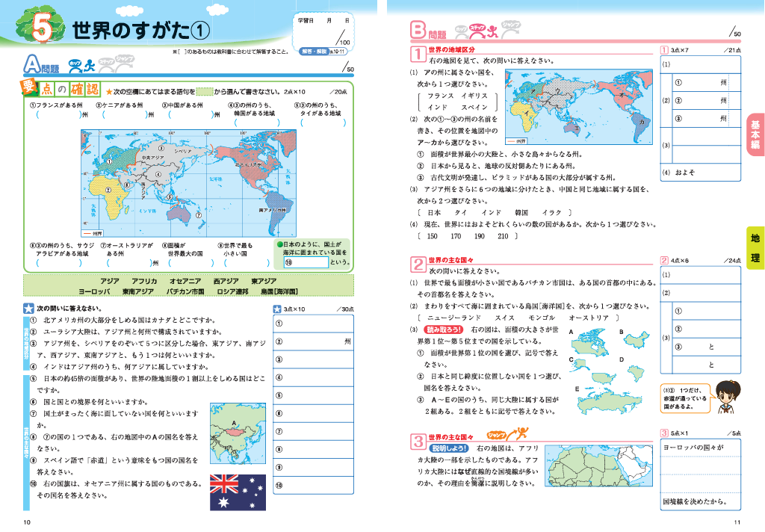Select the 基本編 side tab
This screenshot has width=765, height=532.
(755, 134)
